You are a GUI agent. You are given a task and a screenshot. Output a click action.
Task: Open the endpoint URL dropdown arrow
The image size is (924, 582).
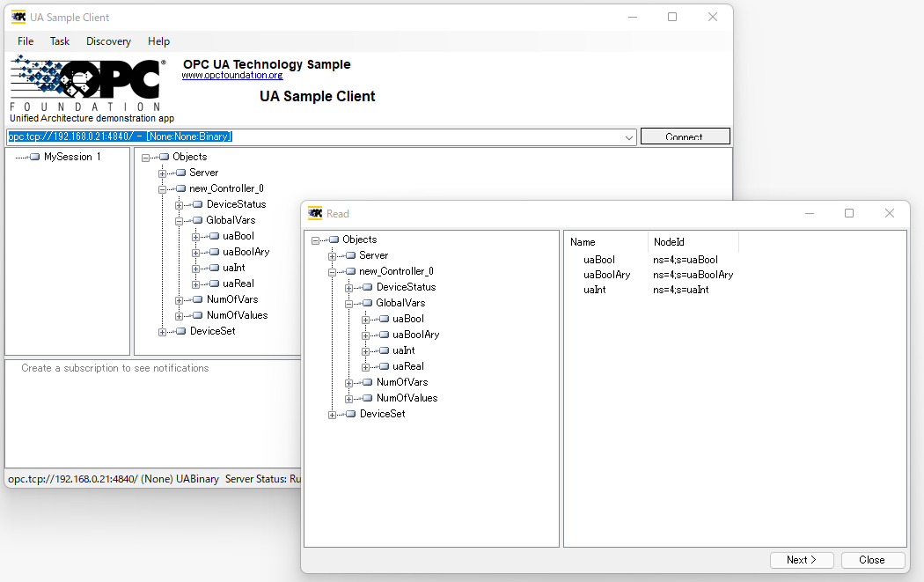click(x=629, y=137)
